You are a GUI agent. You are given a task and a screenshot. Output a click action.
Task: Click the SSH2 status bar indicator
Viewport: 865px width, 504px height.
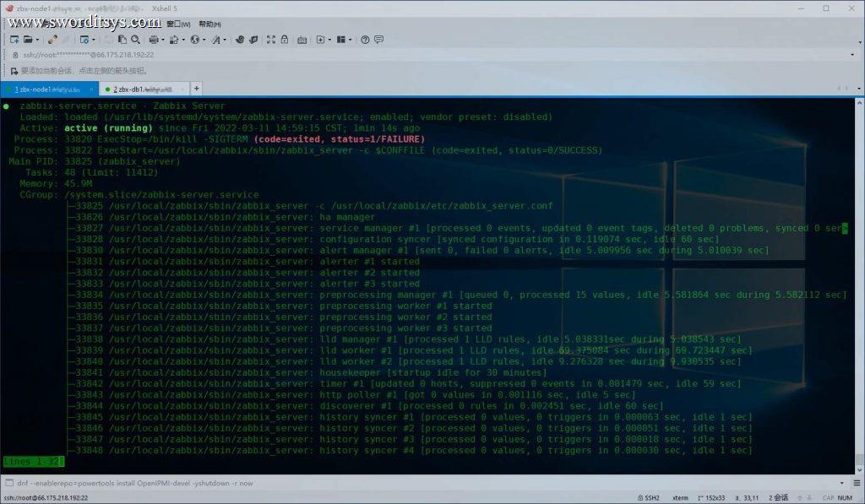648,498
